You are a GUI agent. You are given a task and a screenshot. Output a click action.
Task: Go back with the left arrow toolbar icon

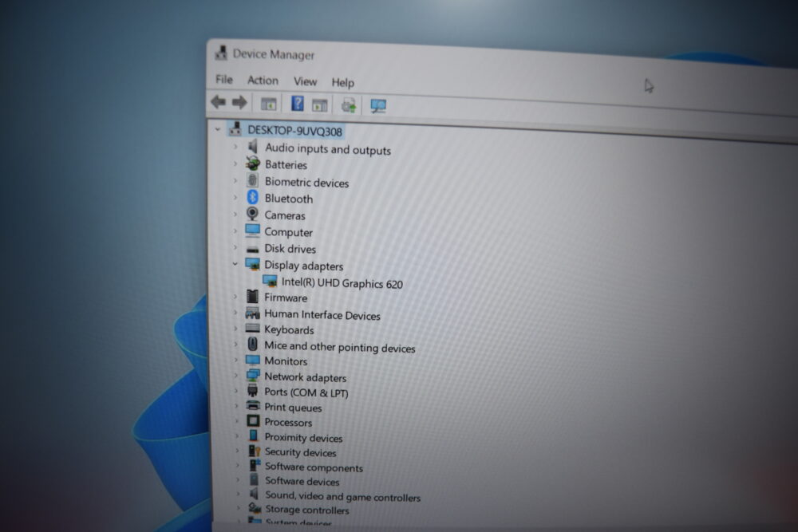[x=219, y=102]
